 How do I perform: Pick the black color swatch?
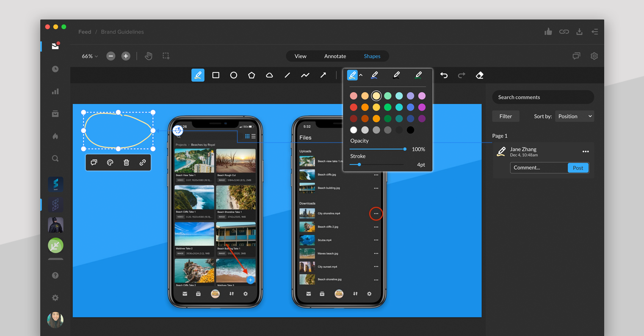(x=410, y=130)
